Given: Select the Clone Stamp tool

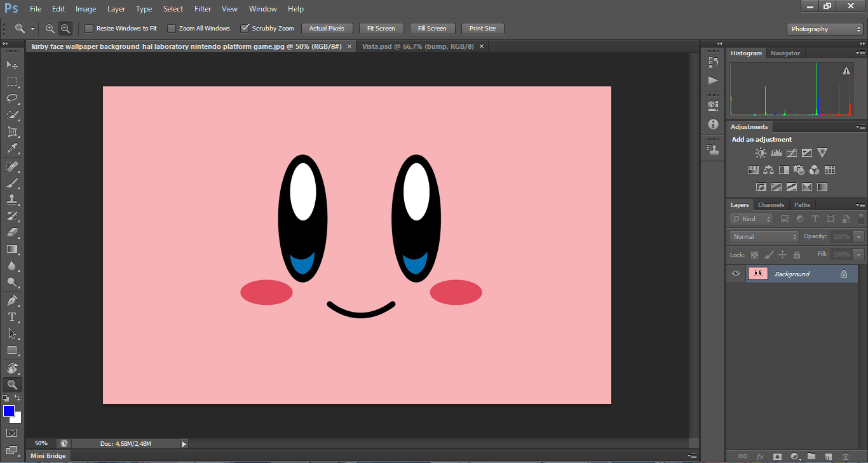Looking at the screenshot, I should pyautogui.click(x=12, y=199).
